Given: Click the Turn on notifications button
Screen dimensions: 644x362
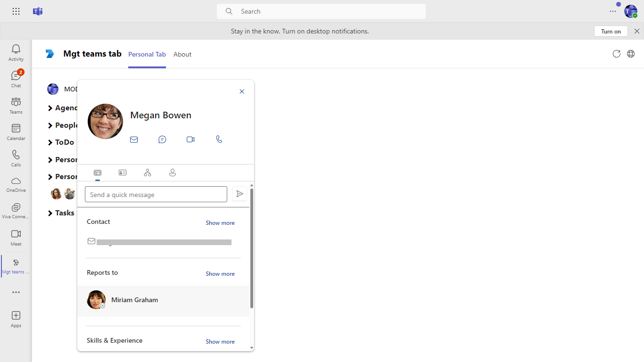Looking at the screenshot, I should 611,31.
